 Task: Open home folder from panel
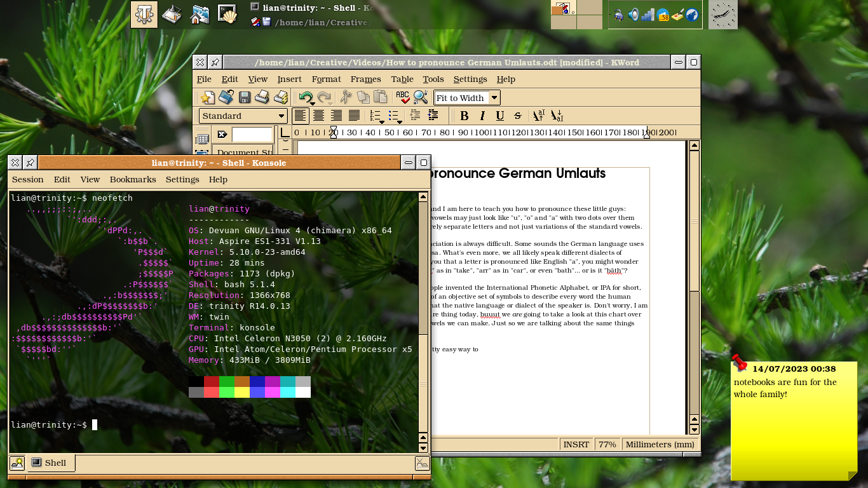tap(200, 14)
